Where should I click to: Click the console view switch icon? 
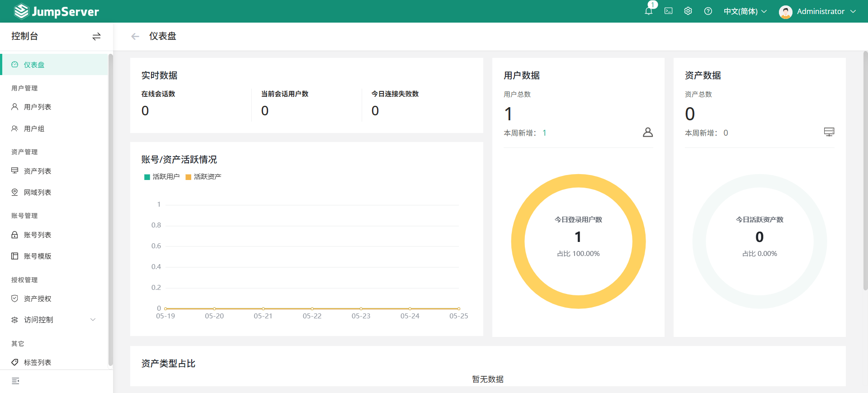click(96, 37)
